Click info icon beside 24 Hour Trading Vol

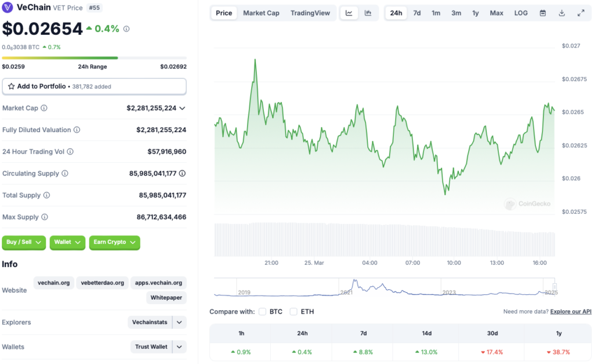(x=70, y=152)
